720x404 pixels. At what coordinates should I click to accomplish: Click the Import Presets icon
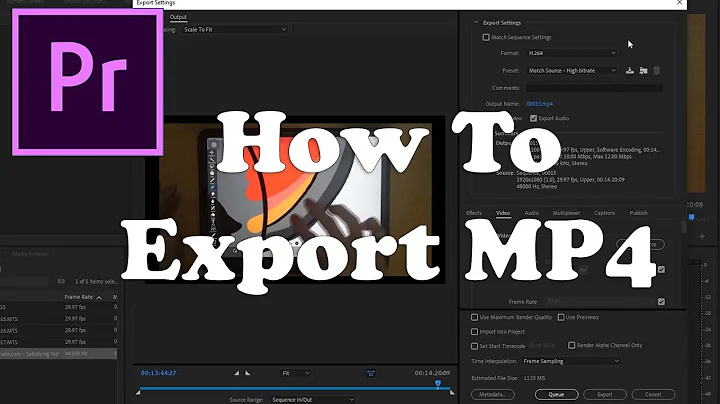643,70
